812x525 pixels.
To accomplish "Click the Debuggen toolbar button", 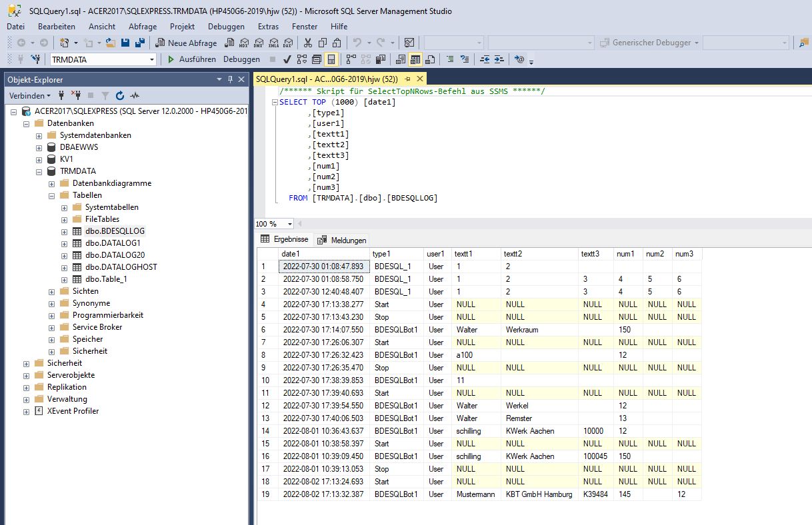I will coord(241,59).
